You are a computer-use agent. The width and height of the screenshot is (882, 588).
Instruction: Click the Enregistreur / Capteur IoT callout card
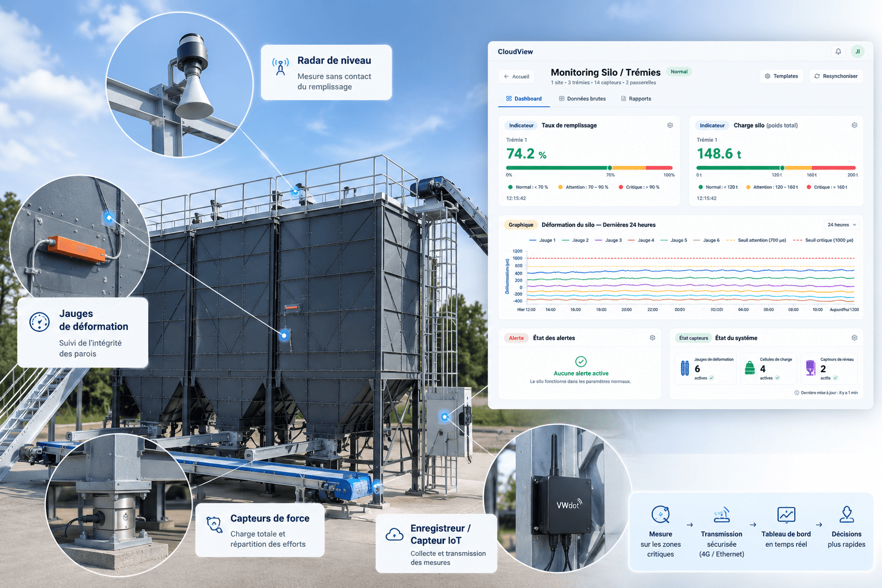pos(436,543)
